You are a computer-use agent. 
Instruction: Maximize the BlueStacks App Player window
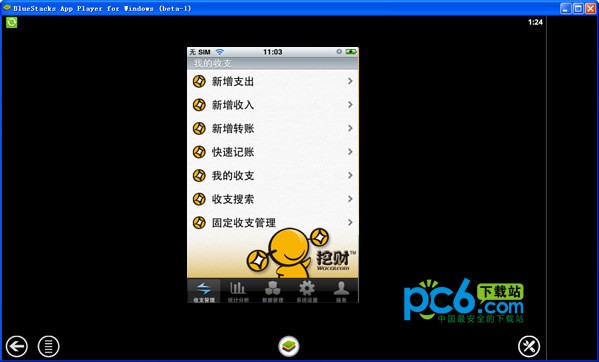(578, 8)
